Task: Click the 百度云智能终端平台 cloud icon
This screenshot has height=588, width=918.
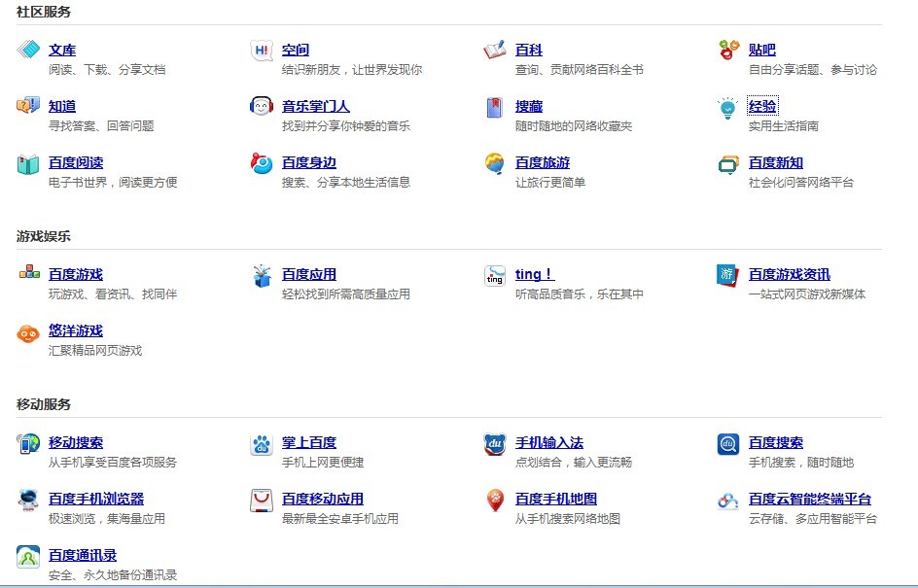Action: (x=728, y=501)
